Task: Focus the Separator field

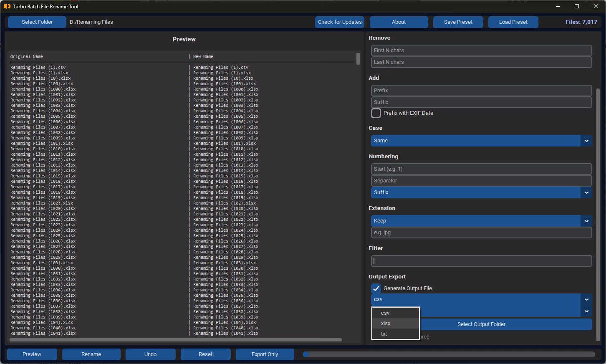Action: [481, 181]
